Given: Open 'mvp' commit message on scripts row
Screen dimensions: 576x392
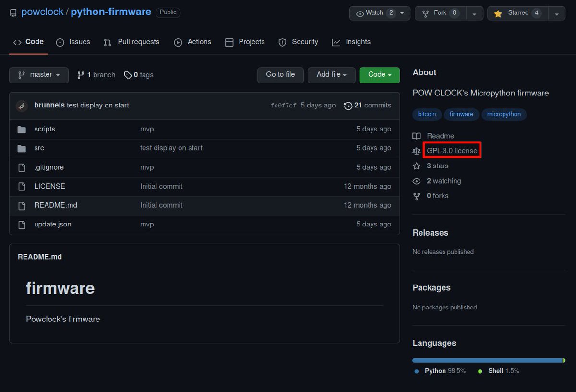Looking at the screenshot, I should tap(147, 129).
